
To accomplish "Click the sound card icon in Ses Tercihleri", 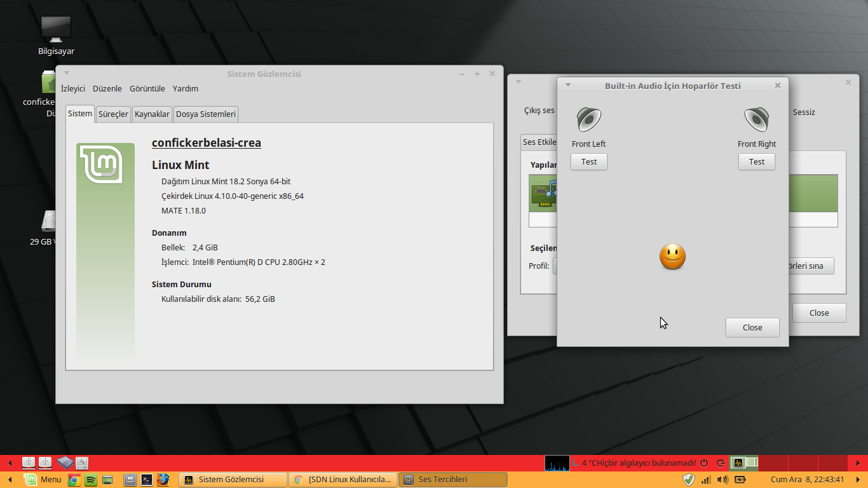I will [x=543, y=193].
